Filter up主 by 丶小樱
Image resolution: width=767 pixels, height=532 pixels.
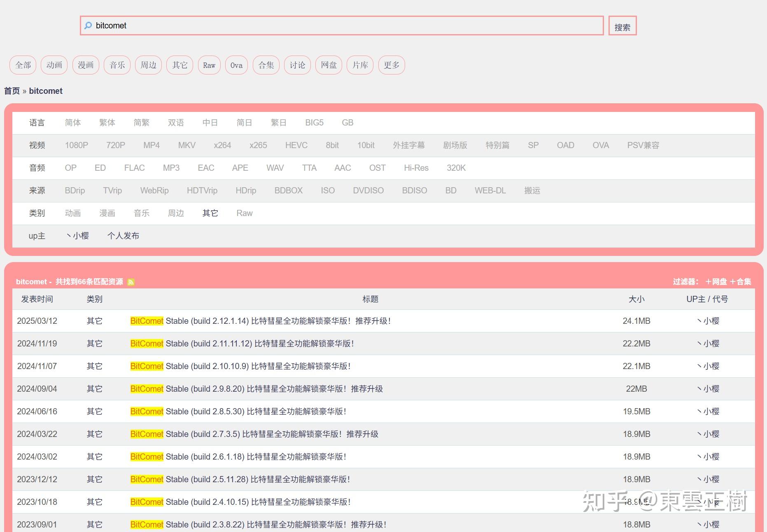(77, 236)
